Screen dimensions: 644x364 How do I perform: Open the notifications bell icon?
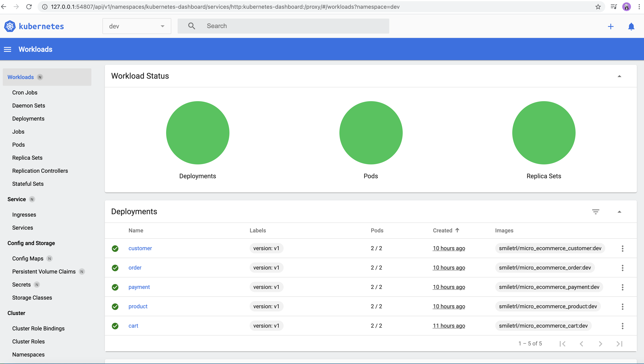(x=631, y=26)
